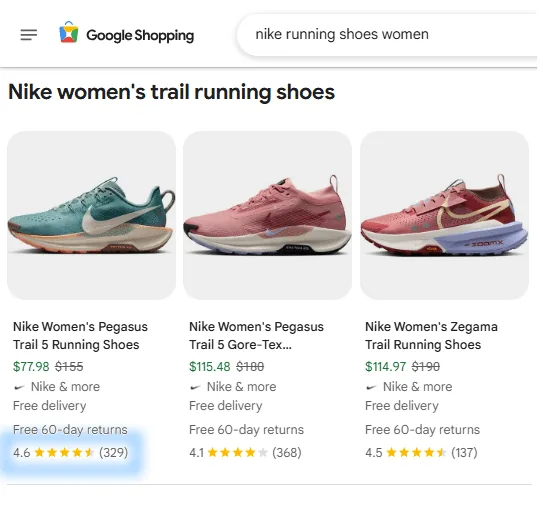Image resolution: width=543 pixels, height=506 pixels.
Task: Click the (137) review count
Action: [x=464, y=452]
